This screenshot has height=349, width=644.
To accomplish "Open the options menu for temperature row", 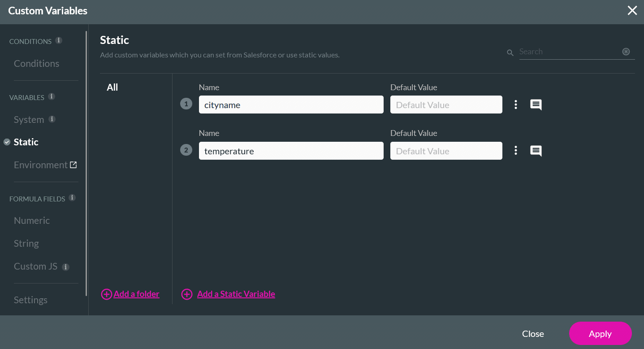I will tap(515, 150).
